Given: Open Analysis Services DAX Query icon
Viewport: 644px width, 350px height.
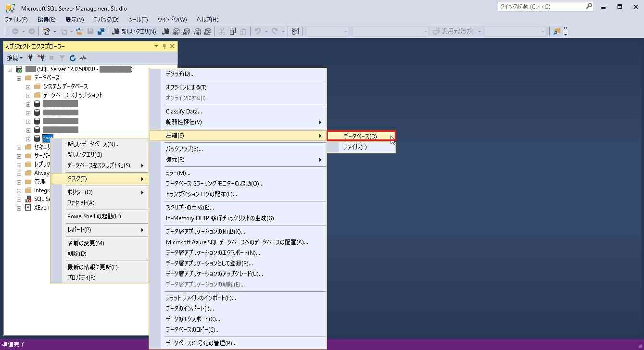Looking at the screenshot, I should 208,31.
